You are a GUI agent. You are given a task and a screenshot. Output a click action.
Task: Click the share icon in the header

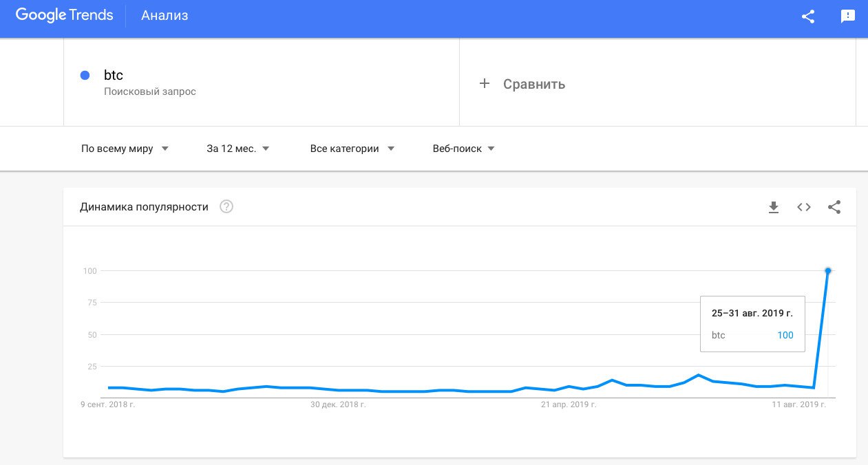pyautogui.click(x=808, y=17)
